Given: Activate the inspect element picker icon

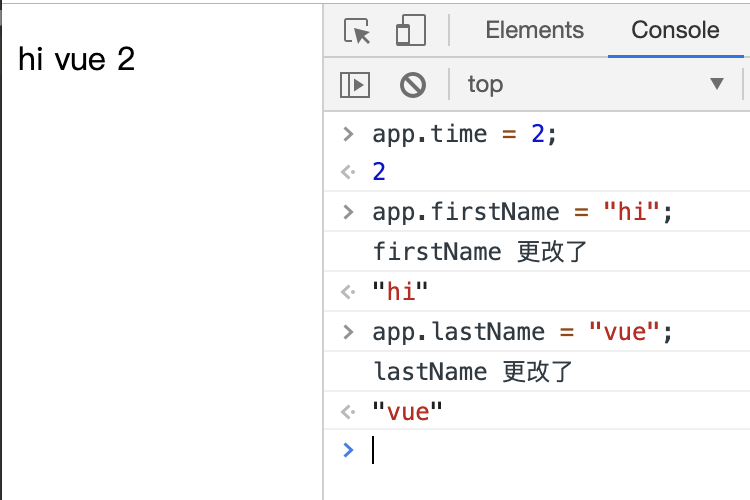Looking at the screenshot, I should point(357,31).
